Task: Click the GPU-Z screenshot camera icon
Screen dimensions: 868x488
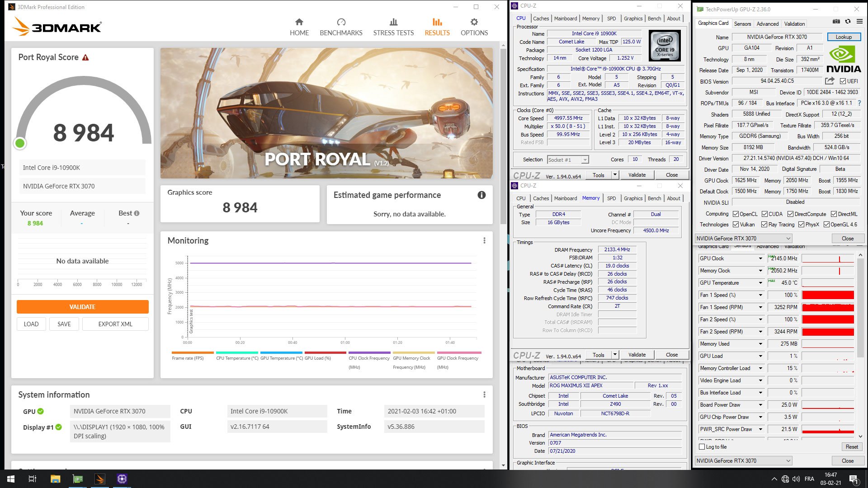Action: pos(836,22)
